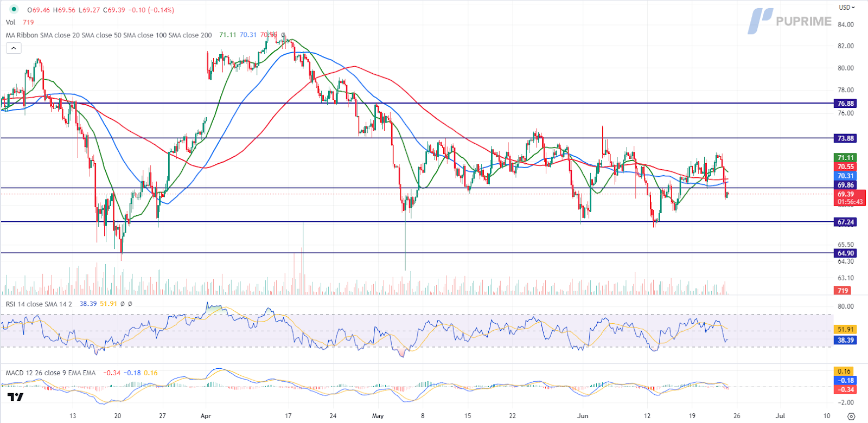Click the Apr date on time axis
The image size is (868, 423).
click(206, 416)
